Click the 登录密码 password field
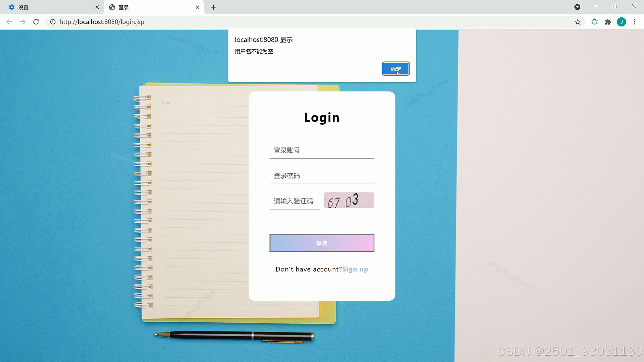The height and width of the screenshot is (362, 644). click(x=322, y=176)
